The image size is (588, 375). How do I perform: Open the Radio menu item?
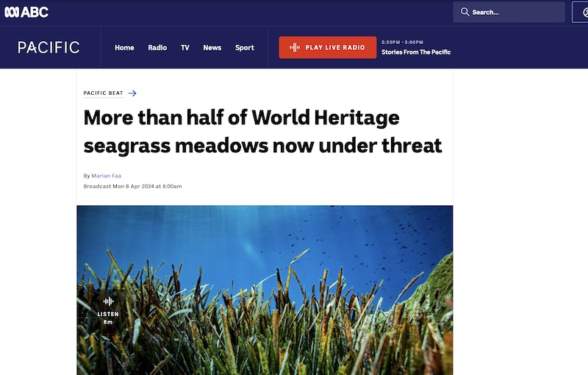coord(157,48)
